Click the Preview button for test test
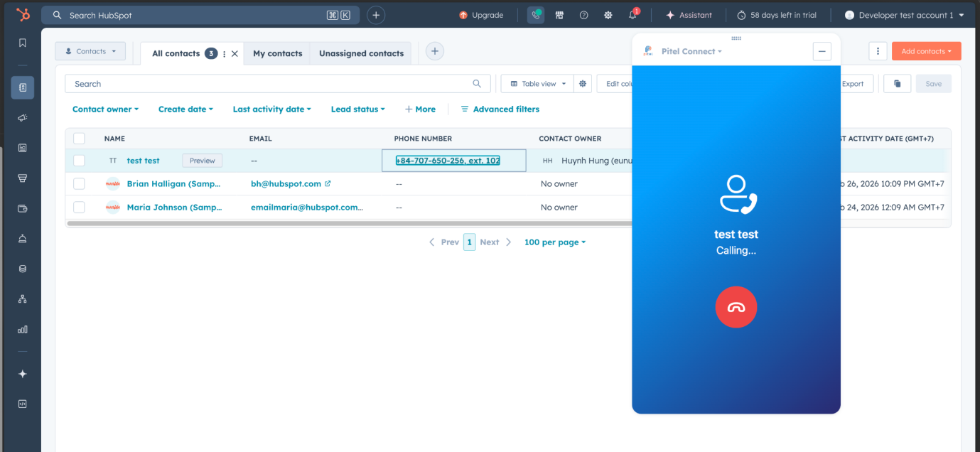 202,161
